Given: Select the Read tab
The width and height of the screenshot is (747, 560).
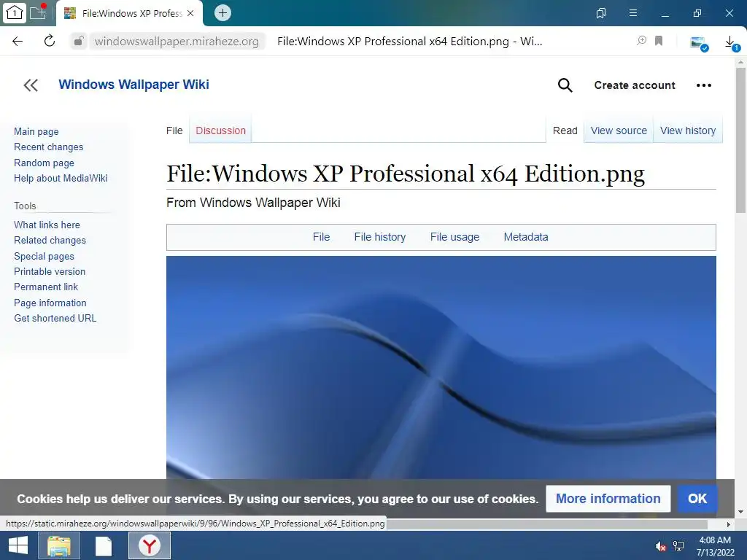Looking at the screenshot, I should point(565,131).
